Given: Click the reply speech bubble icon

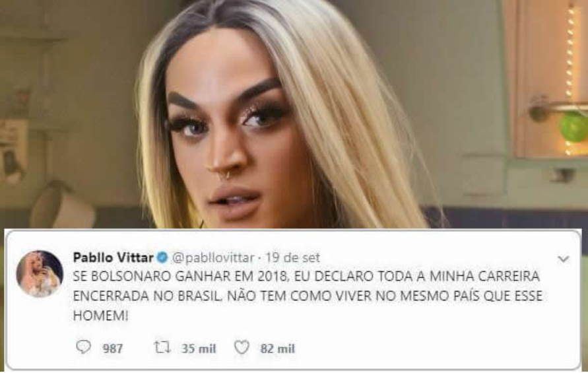Looking at the screenshot, I should [83, 347].
